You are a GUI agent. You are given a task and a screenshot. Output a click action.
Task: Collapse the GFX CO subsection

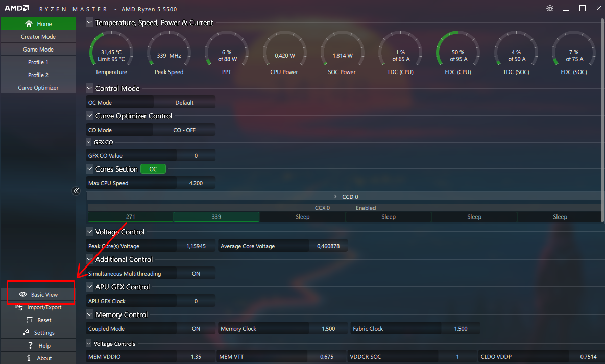(x=89, y=142)
